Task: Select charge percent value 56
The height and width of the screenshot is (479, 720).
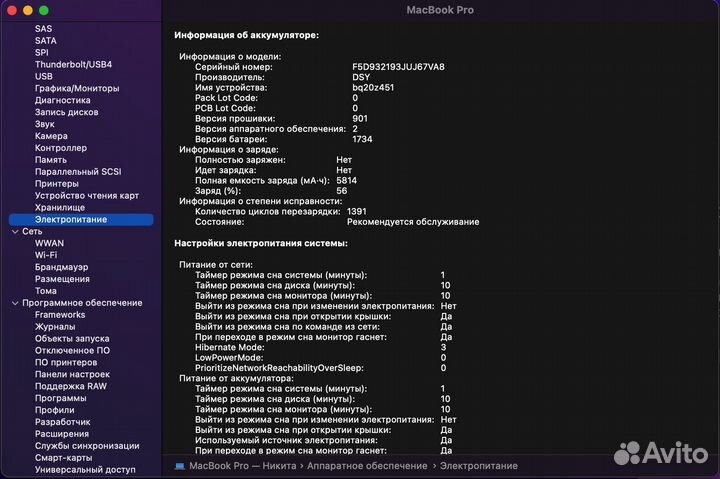Action: tap(342, 191)
